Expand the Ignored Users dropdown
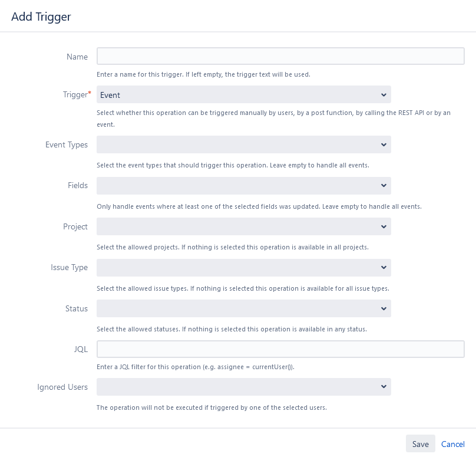The width and height of the screenshot is (476, 457). coord(244,387)
